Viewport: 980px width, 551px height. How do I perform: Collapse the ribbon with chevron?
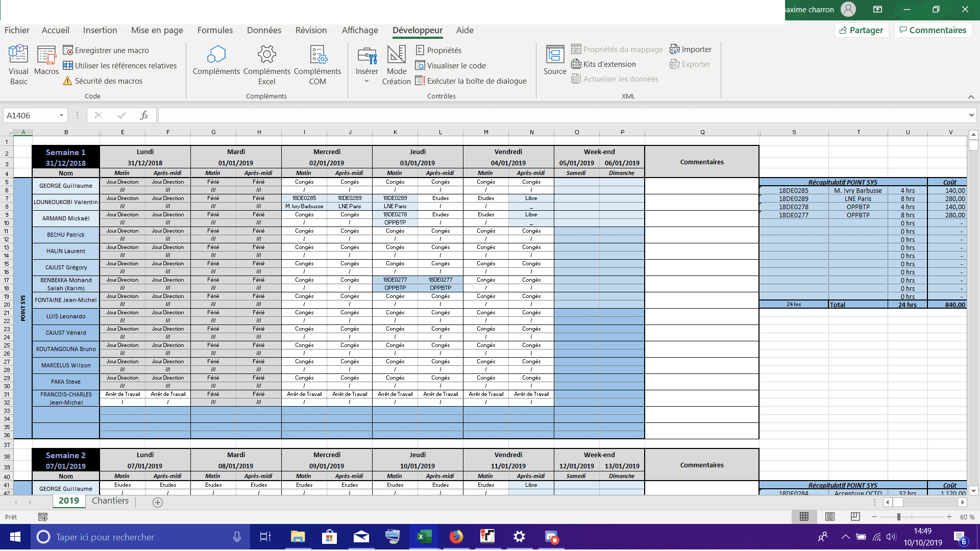coord(971,97)
